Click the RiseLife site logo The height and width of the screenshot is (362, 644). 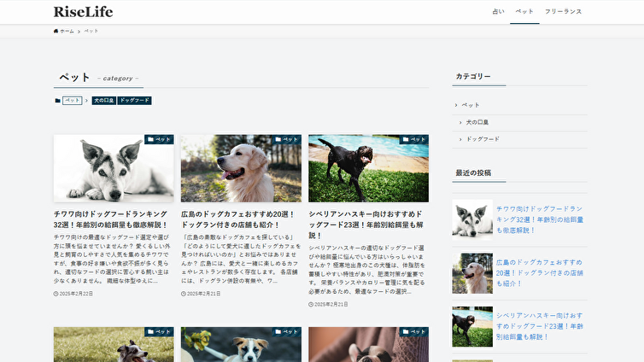pos(83,12)
